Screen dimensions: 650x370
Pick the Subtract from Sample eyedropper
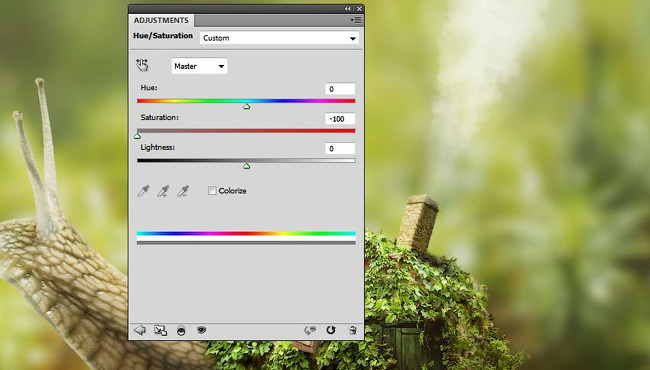click(183, 191)
